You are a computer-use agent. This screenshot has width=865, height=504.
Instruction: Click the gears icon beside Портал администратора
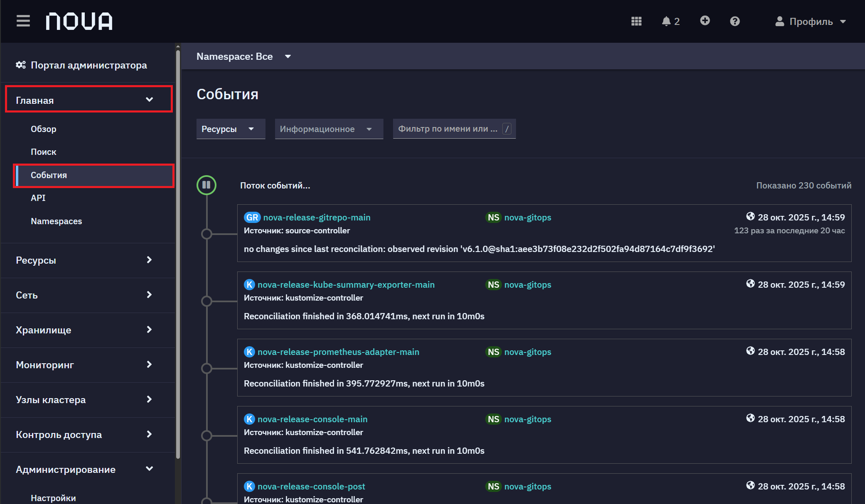(21, 65)
